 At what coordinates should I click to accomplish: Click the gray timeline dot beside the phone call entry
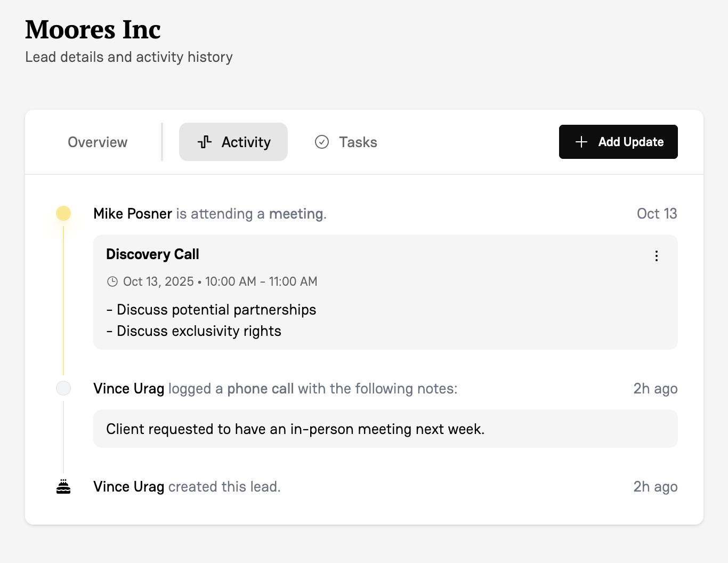click(x=63, y=388)
